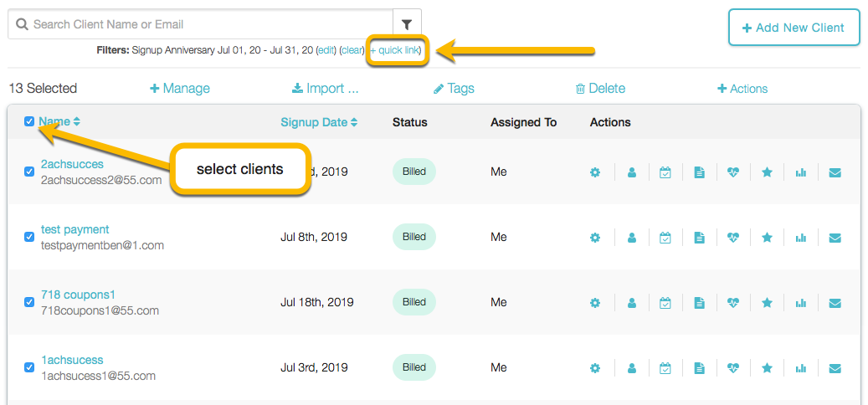Viewport: 868px width, 405px height.
Task: Click heartbeat icon for 2achsucces client
Action: tap(733, 172)
